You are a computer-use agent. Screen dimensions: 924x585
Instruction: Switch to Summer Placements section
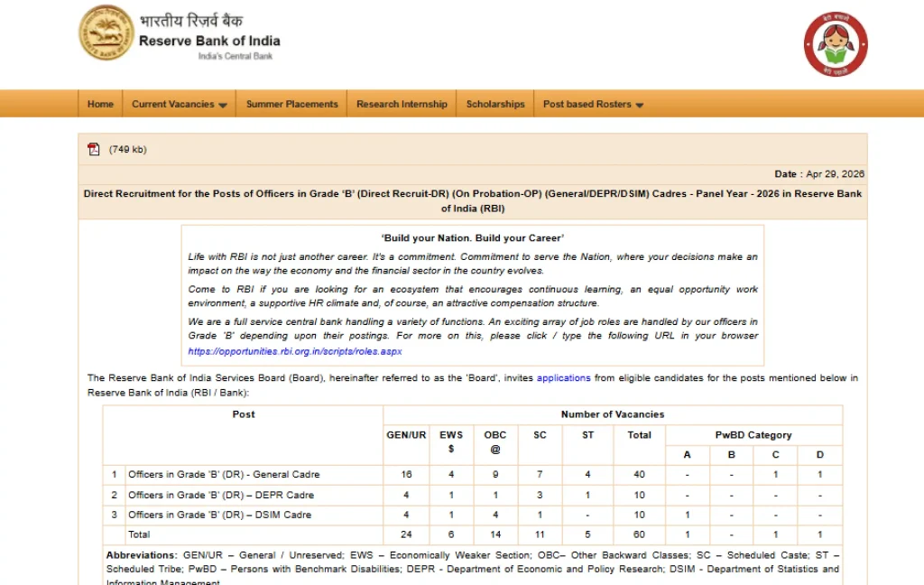tap(291, 104)
